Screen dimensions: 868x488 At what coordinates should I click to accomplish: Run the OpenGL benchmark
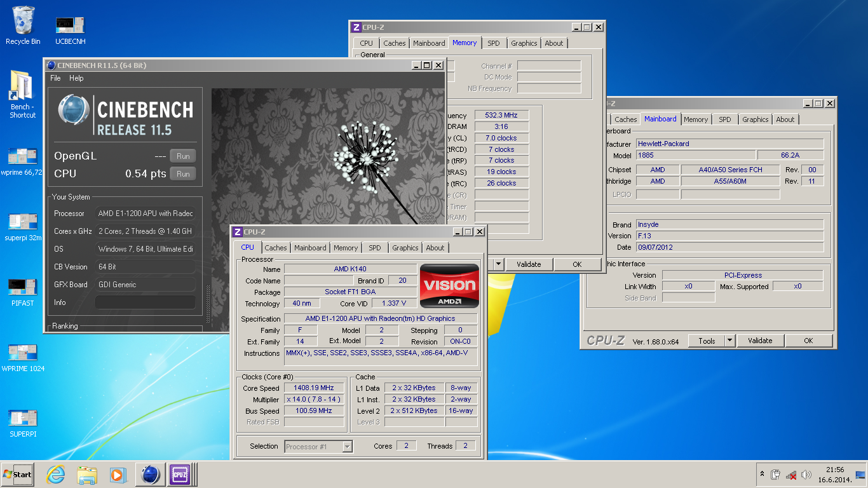[183, 156]
